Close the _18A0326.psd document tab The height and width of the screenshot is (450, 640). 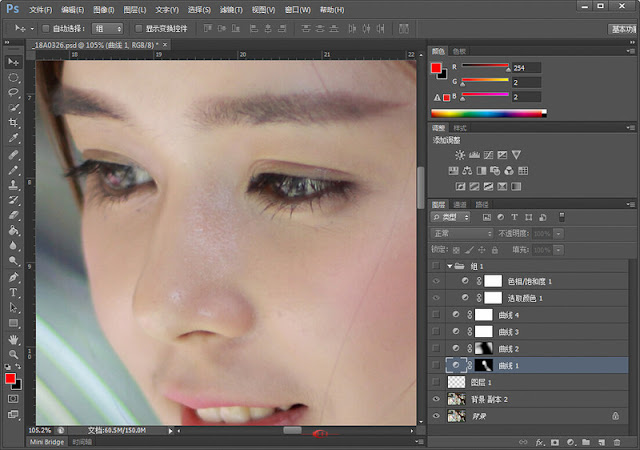pyautogui.click(x=165, y=45)
